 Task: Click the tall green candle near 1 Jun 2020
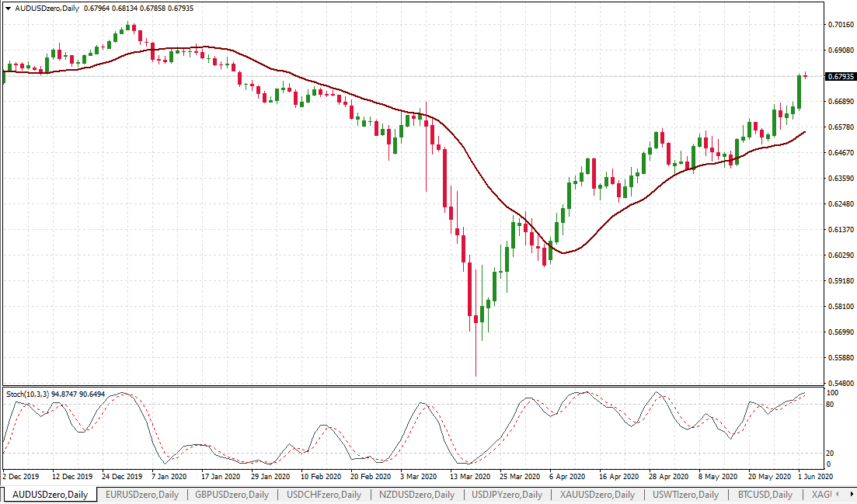(x=799, y=92)
